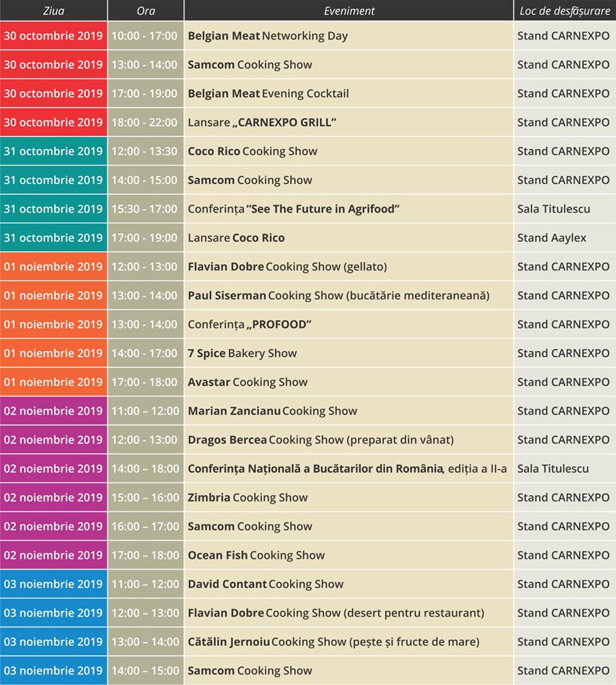The image size is (616, 685).
Task: Click the date cell for Ocean Fish Cooking Show
Action: (x=53, y=555)
